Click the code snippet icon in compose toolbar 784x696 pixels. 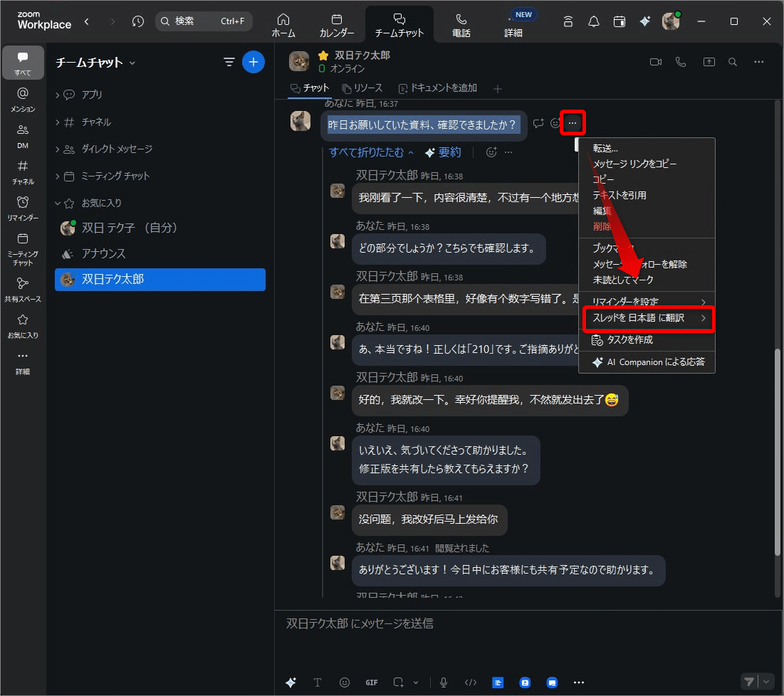coord(471,682)
